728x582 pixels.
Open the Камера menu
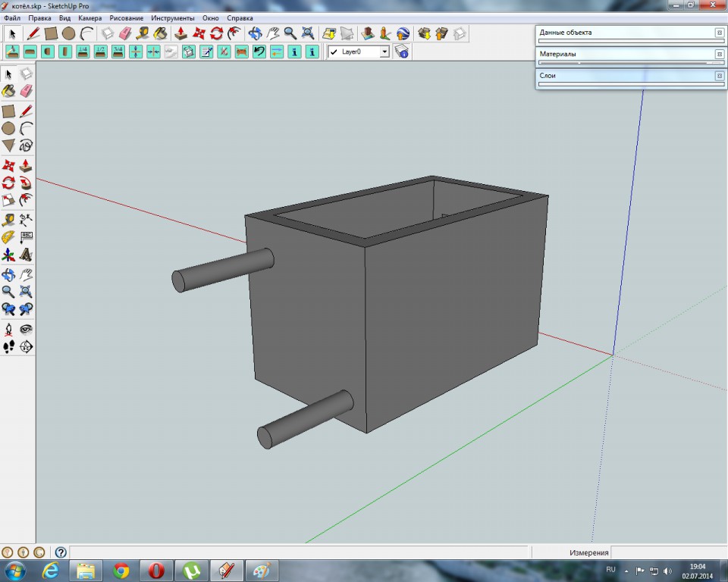point(89,17)
